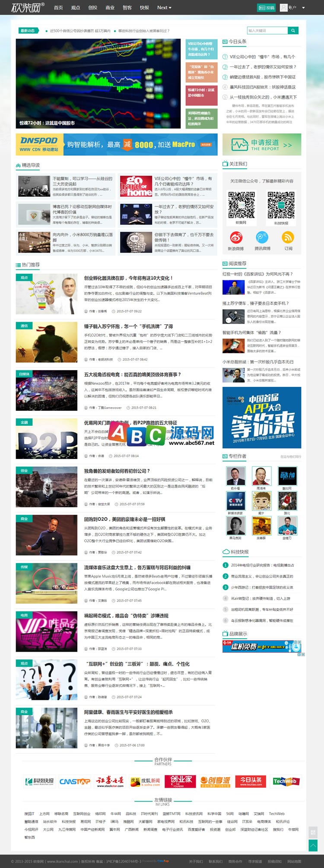Open article 创业孵化器洗牌在即
This screenshot has height=868, width=324.
coord(128,278)
